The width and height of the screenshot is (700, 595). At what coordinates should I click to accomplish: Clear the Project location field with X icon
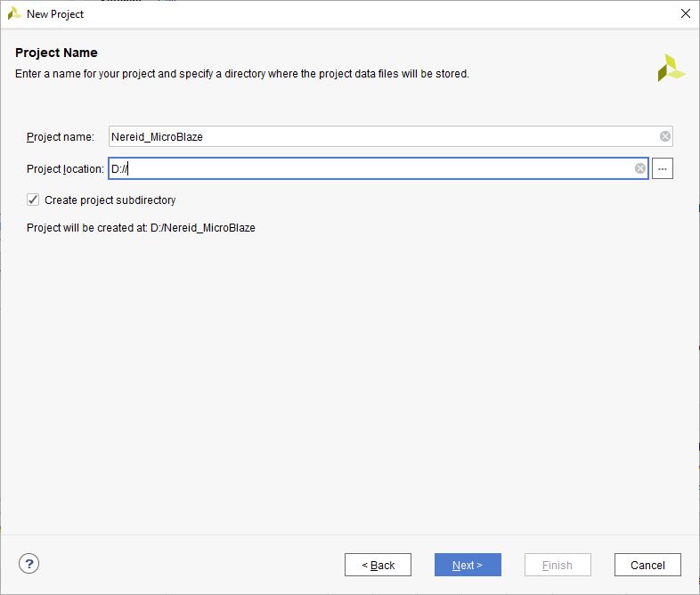pos(640,168)
